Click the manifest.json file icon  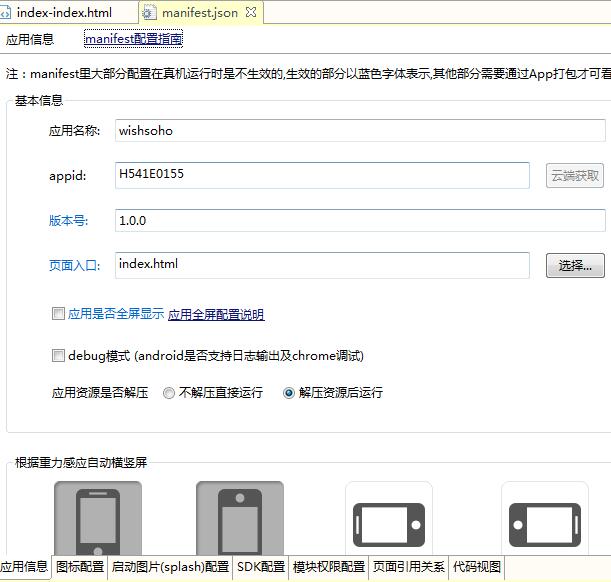148,13
